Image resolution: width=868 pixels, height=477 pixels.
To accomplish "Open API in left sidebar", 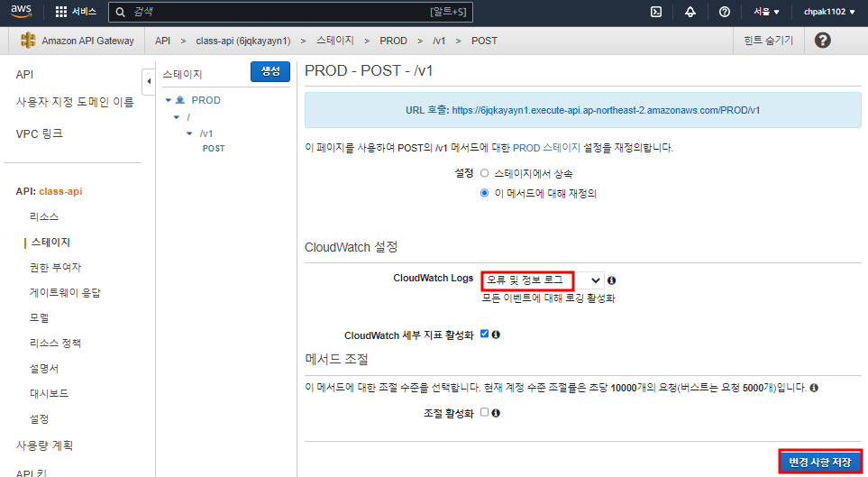I will (24, 74).
